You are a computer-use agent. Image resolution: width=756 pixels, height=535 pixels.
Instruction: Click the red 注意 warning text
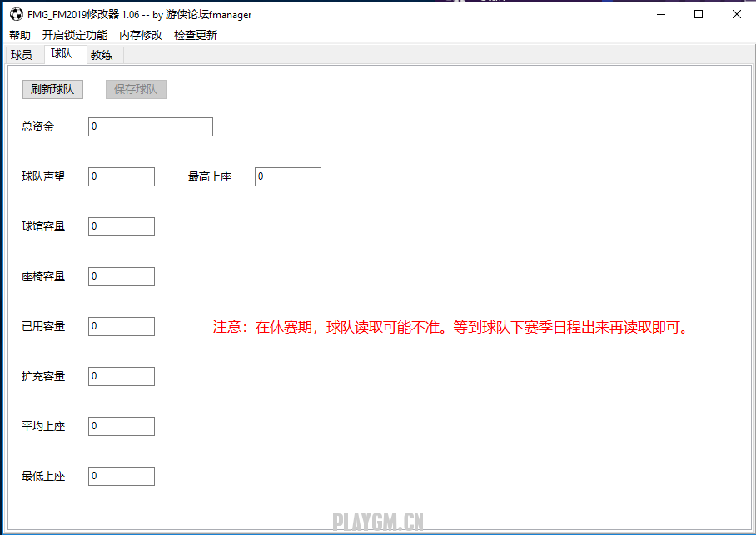pyautogui.click(x=450, y=327)
